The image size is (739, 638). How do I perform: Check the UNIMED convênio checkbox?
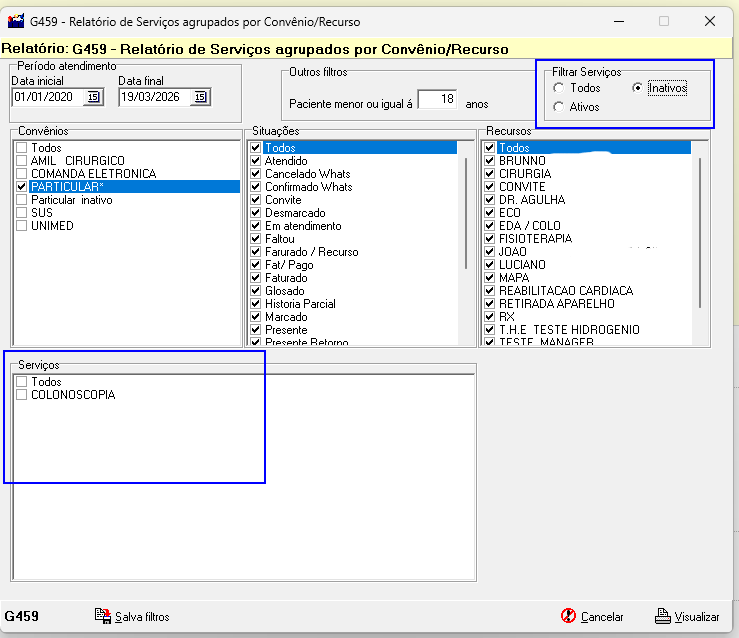[21, 226]
